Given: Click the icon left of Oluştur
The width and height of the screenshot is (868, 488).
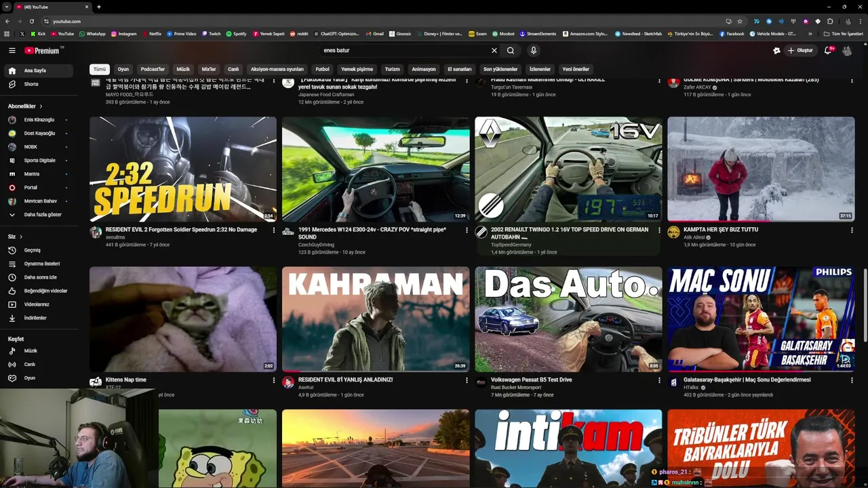Looking at the screenshot, I should tap(776, 50).
